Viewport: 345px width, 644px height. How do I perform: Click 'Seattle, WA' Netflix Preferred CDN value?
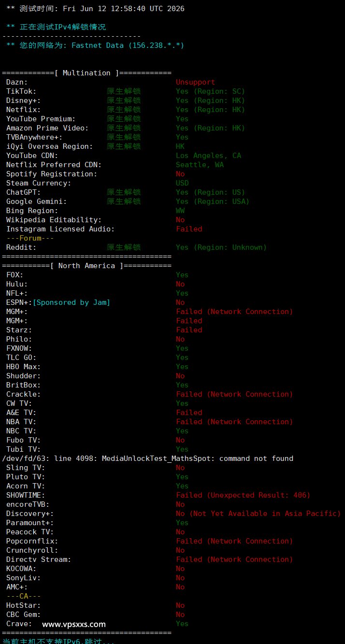pos(200,165)
